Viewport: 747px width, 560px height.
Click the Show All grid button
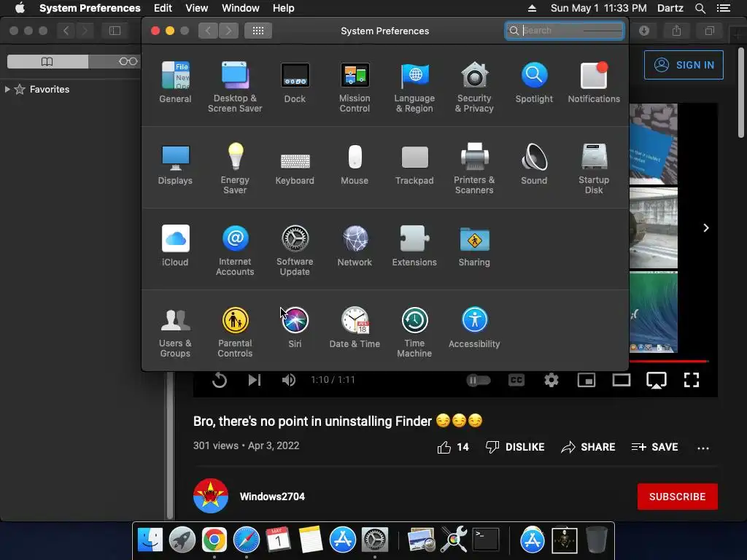[258, 31]
